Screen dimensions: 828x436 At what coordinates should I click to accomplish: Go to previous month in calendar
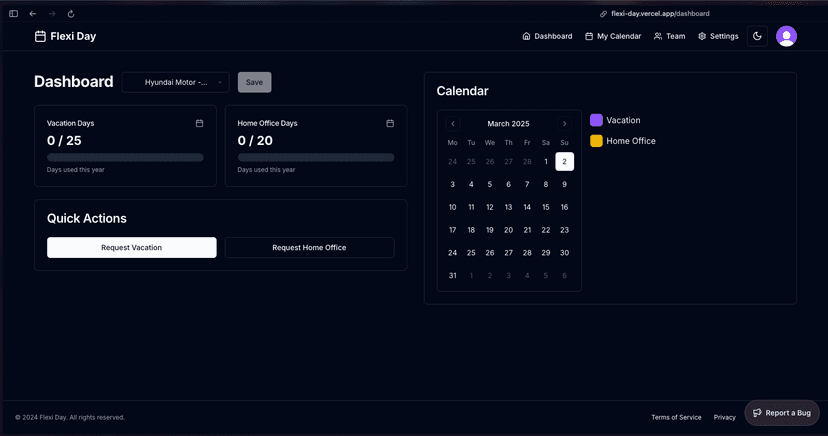point(453,124)
